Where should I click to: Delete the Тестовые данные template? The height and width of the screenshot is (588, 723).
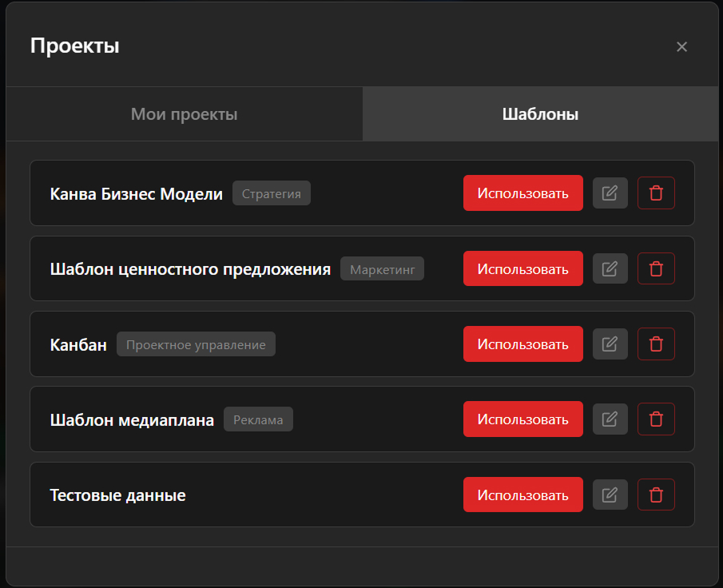pos(656,495)
